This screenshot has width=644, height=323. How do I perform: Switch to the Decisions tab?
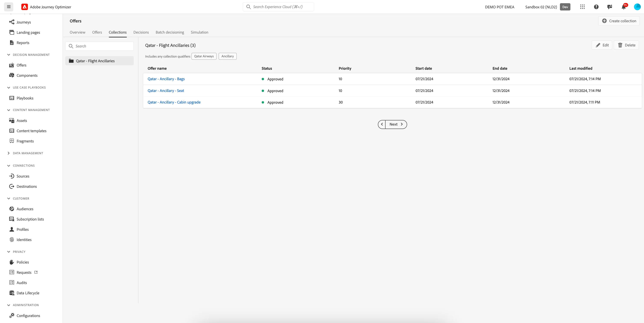pyautogui.click(x=141, y=32)
